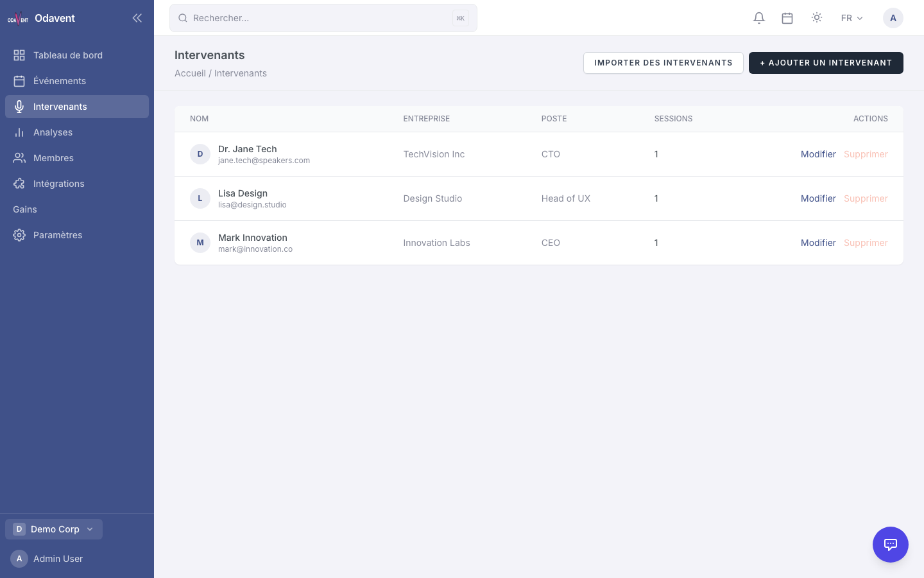Click the Paramètres gear icon
924x578 pixels.
[x=19, y=235]
